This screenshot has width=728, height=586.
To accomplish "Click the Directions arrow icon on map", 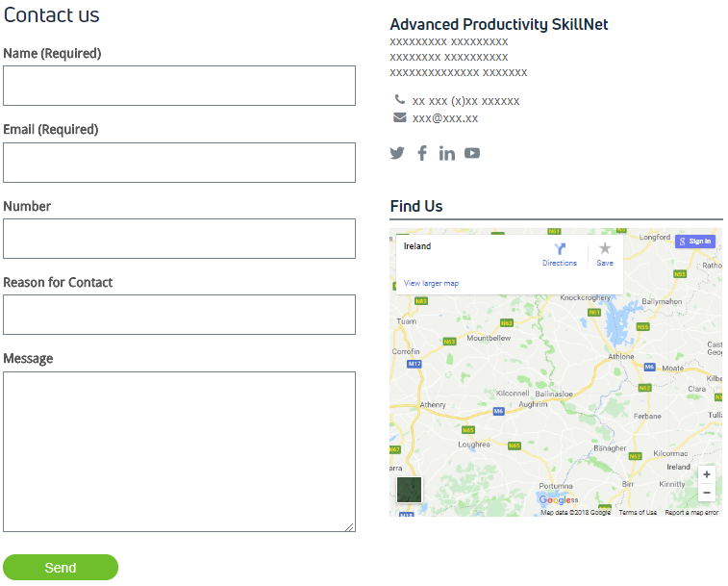I will coord(560,249).
